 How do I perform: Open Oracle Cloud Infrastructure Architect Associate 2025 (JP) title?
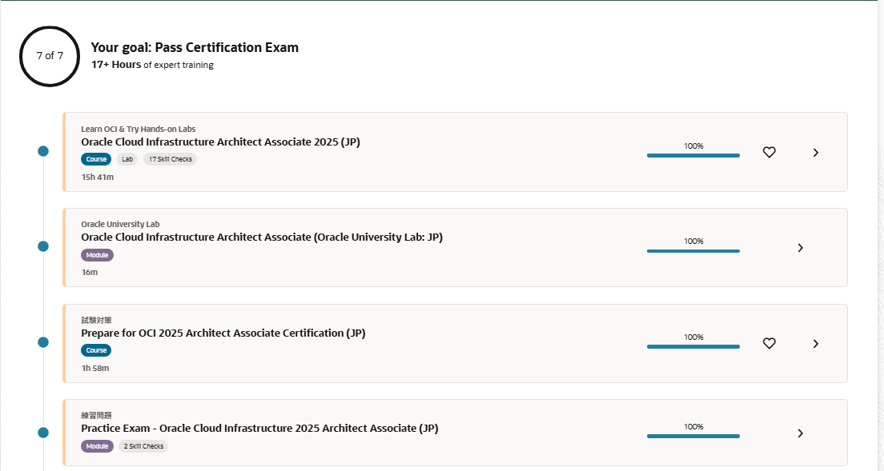pos(220,142)
